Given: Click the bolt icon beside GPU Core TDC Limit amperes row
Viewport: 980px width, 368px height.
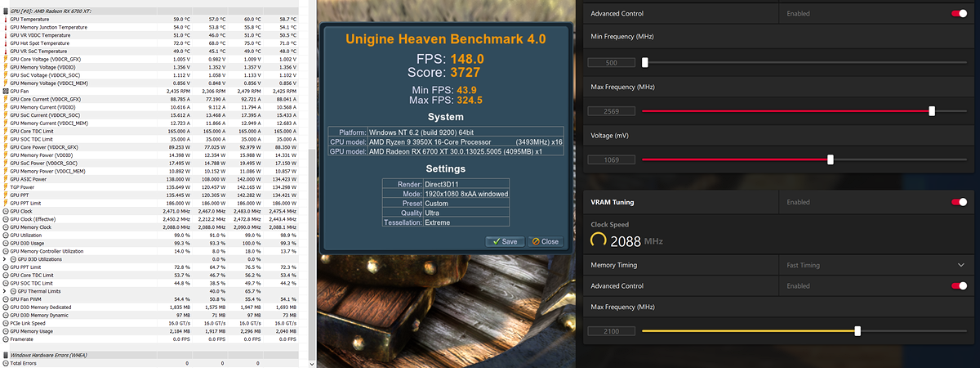Looking at the screenshot, I should [6, 131].
